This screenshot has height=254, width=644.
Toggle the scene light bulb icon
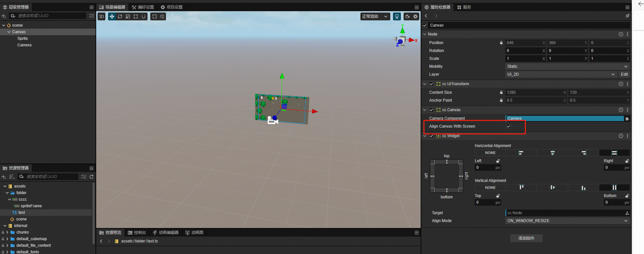point(397,16)
